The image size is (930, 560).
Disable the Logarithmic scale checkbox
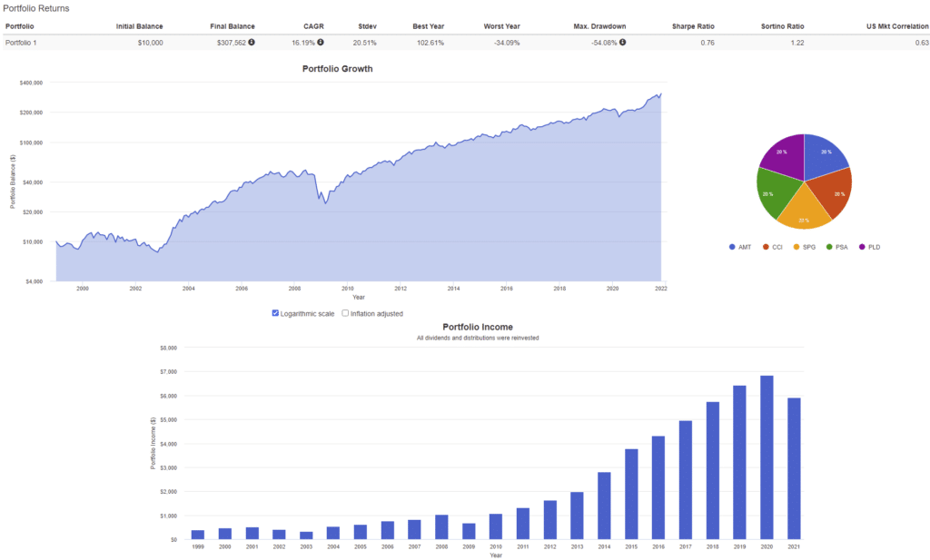click(276, 313)
